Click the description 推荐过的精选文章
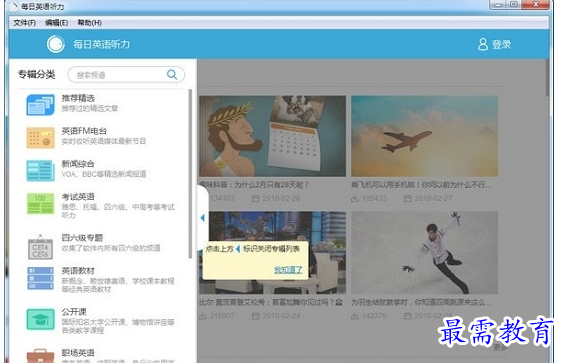562x363 pixels. click(x=90, y=108)
